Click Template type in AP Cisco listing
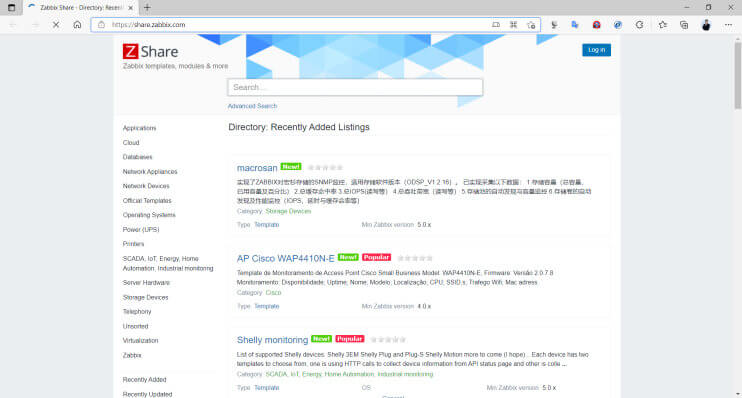This screenshot has height=398, width=742. click(266, 306)
